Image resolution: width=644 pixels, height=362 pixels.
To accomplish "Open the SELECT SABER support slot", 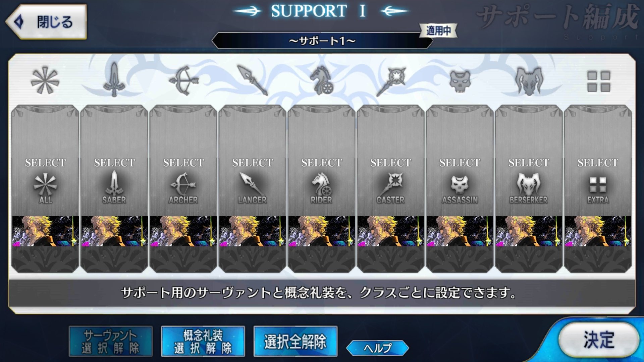I will 114,189.
